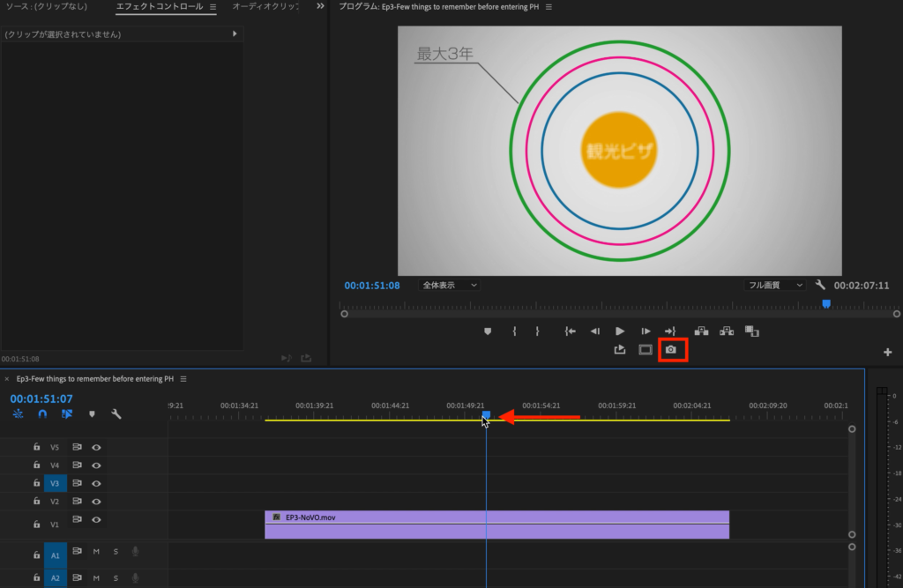903x588 pixels.
Task: Click the Mark In bracket icon
Action: point(514,331)
